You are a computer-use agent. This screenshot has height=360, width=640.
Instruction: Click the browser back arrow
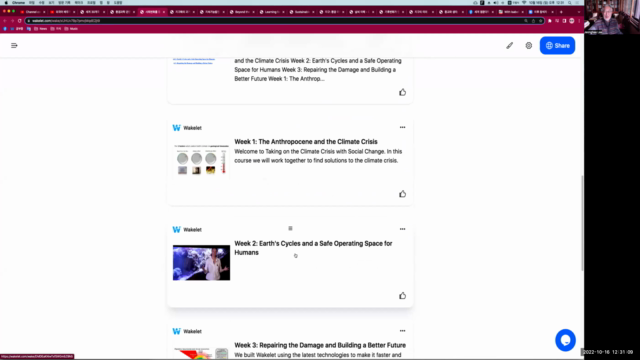(x=5, y=20)
